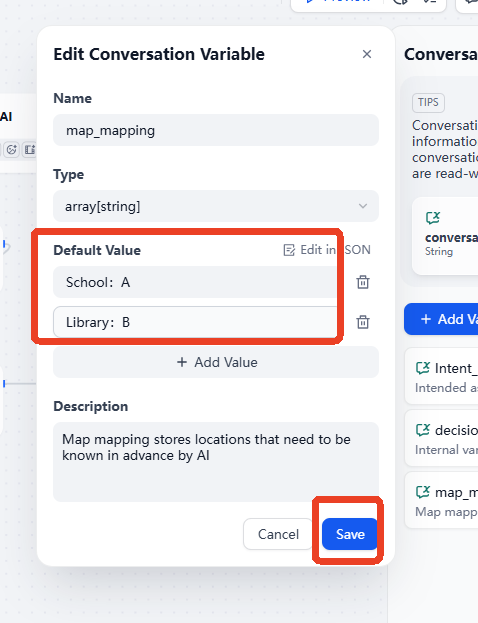Delete the 'School: A' value
The image size is (478, 623).
pyautogui.click(x=363, y=282)
